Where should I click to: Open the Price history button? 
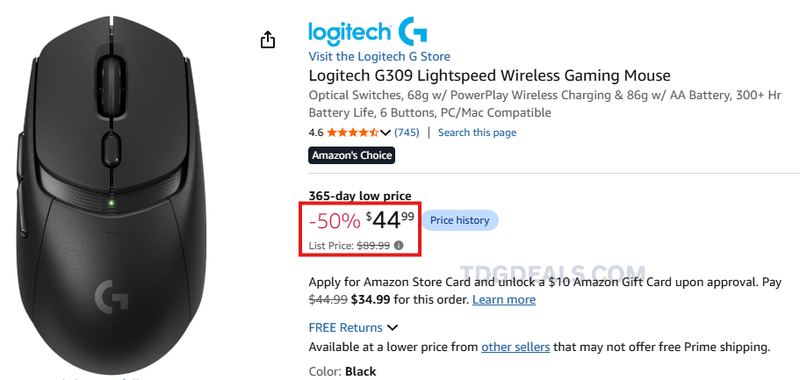460,220
